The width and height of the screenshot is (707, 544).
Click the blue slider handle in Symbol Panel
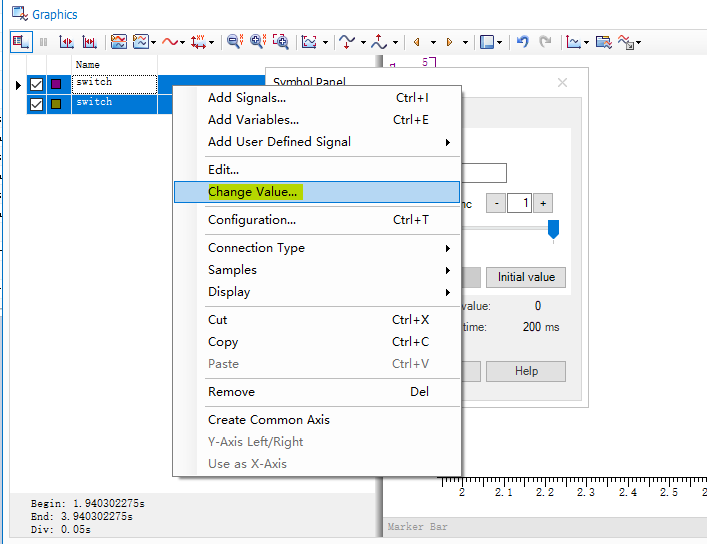click(x=553, y=229)
